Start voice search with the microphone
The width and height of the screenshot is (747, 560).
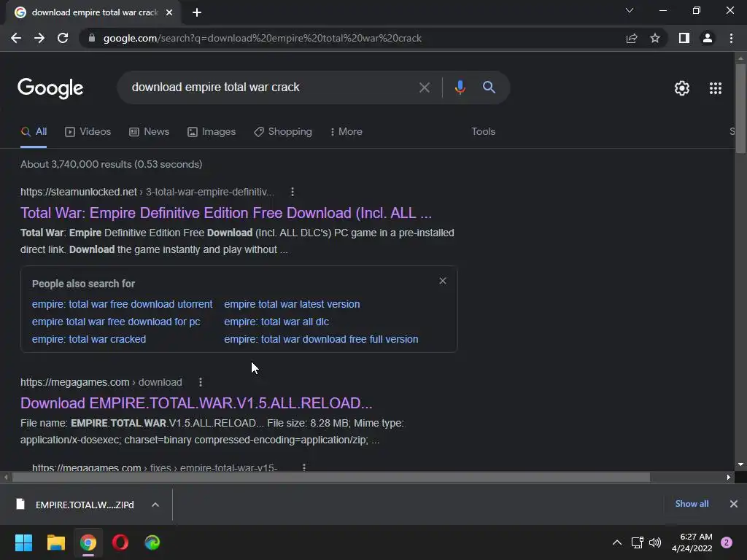click(x=460, y=87)
